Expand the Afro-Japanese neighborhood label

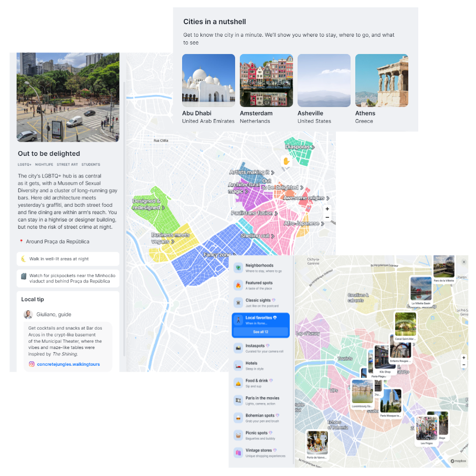[304, 224]
